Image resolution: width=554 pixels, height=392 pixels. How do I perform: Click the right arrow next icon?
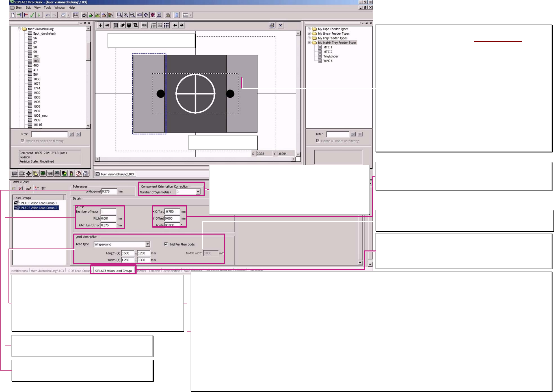tap(182, 25)
